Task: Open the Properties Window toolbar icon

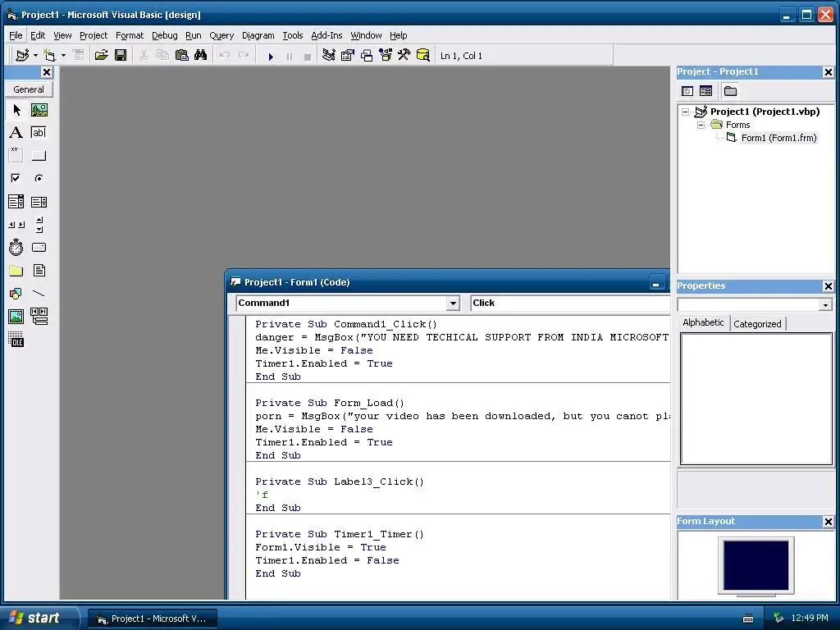Action: (x=348, y=55)
